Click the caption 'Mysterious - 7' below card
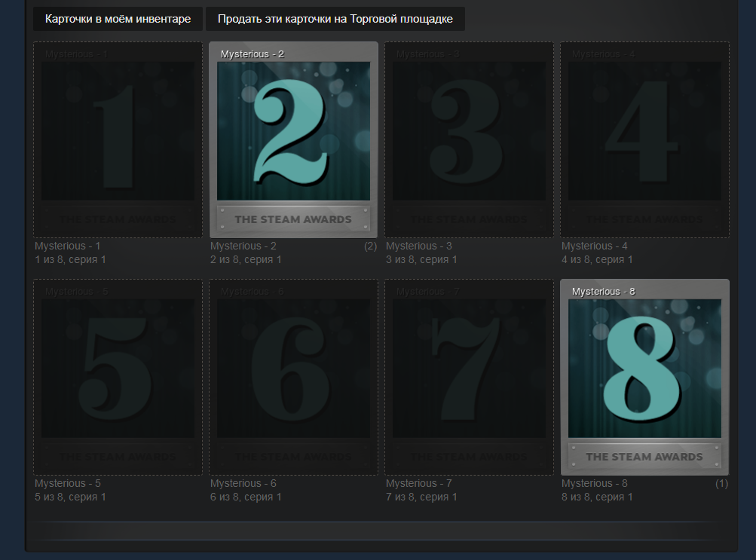Image resolution: width=756 pixels, height=560 pixels. tap(418, 483)
